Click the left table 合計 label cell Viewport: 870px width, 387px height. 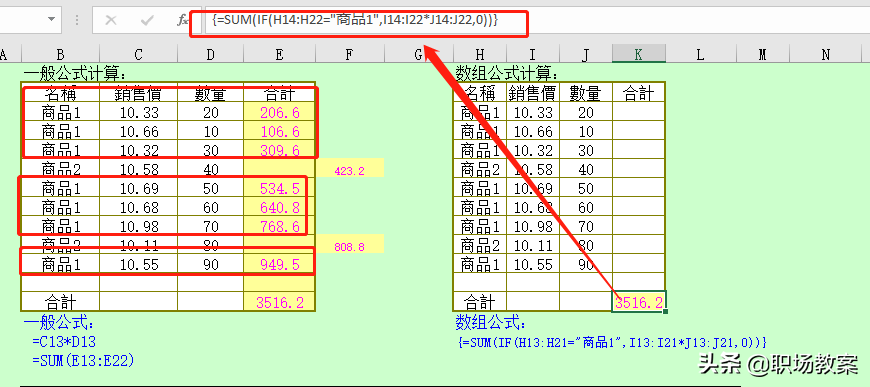(60, 302)
